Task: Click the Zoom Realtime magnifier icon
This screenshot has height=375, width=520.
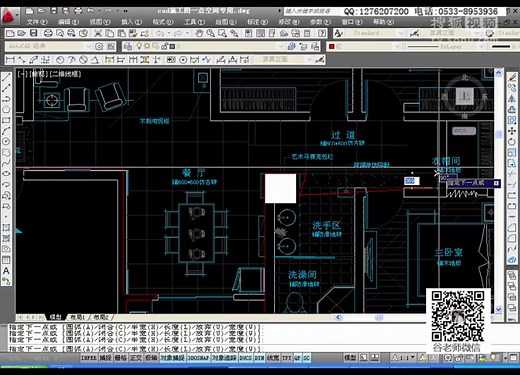Action: [x=210, y=33]
